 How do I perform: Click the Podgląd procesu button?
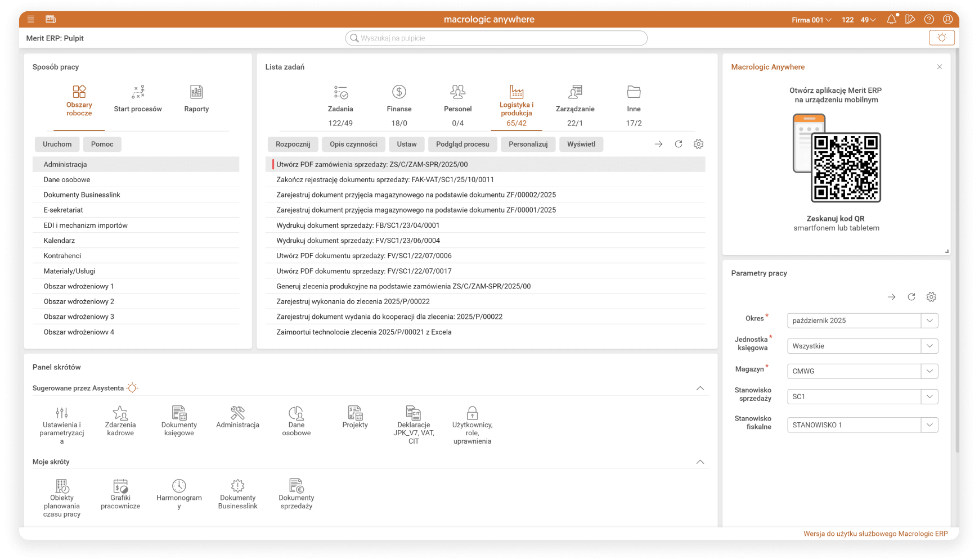click(x=462, y=144)
